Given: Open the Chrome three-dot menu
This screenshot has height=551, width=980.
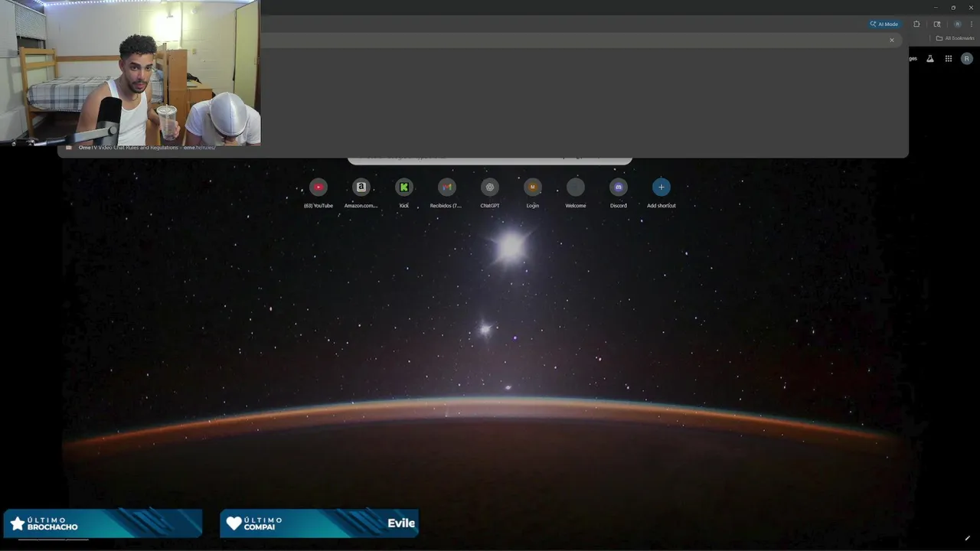Looking at the screenshot, I should click(972, 24).
